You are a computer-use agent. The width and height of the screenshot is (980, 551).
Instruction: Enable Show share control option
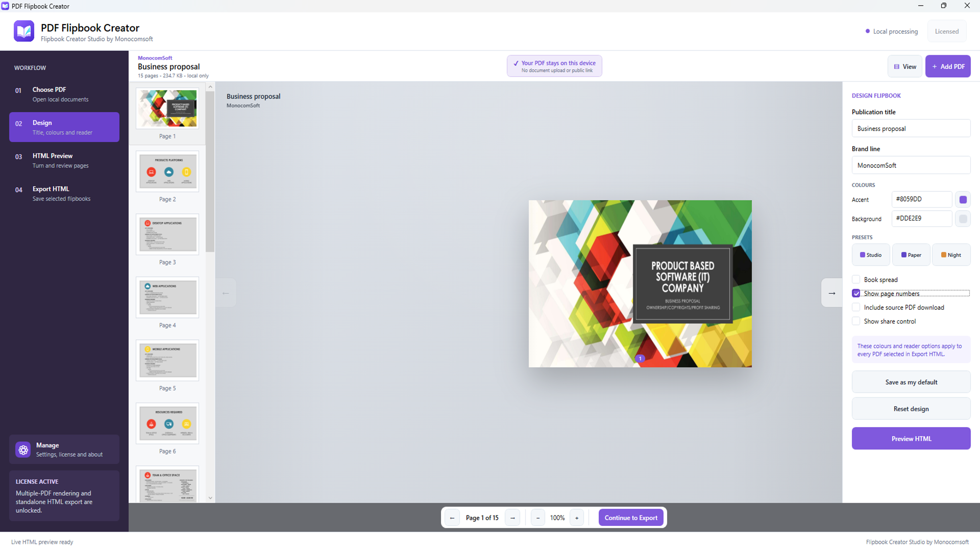[856, 321]
